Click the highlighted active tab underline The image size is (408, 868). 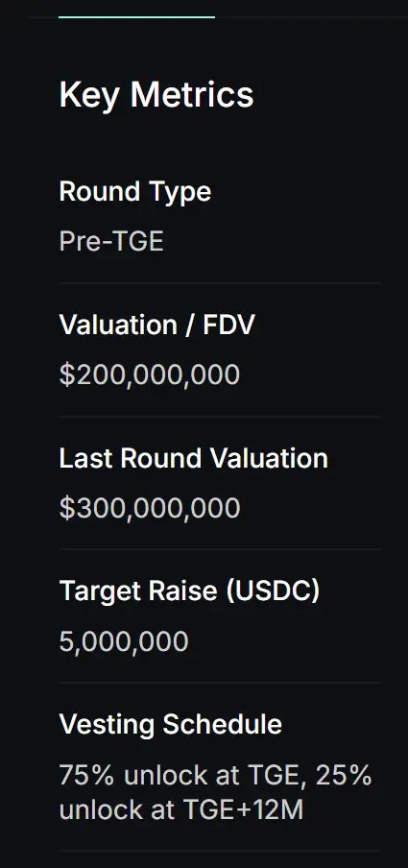[136, 17]
